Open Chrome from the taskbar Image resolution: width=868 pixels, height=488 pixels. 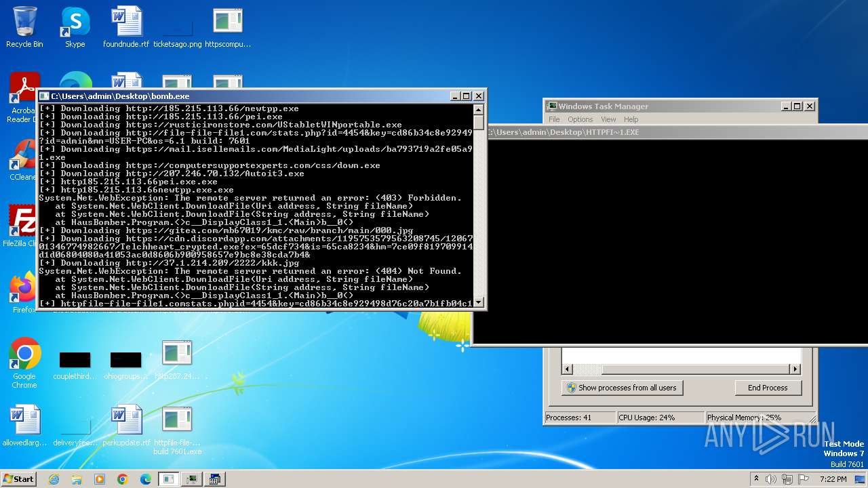click(x=123, y=479)
